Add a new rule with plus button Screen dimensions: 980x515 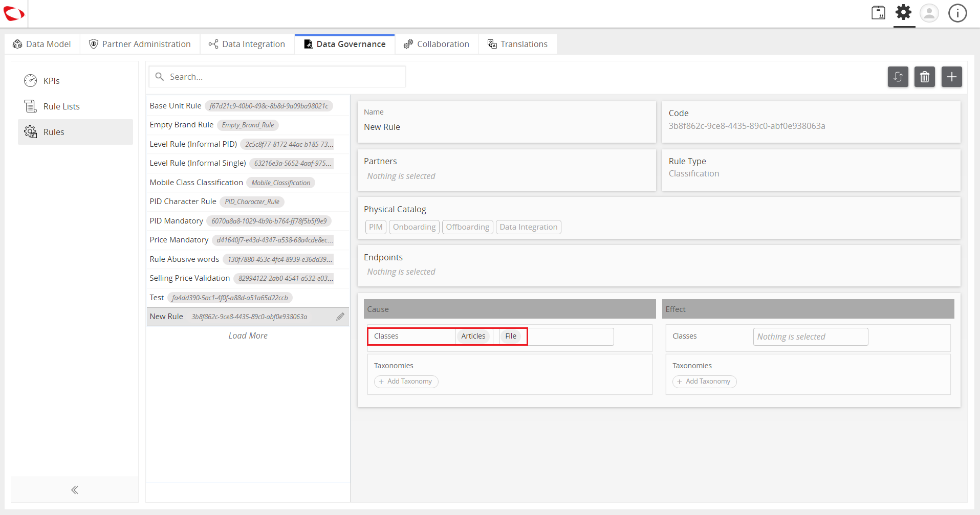point(952,77)
